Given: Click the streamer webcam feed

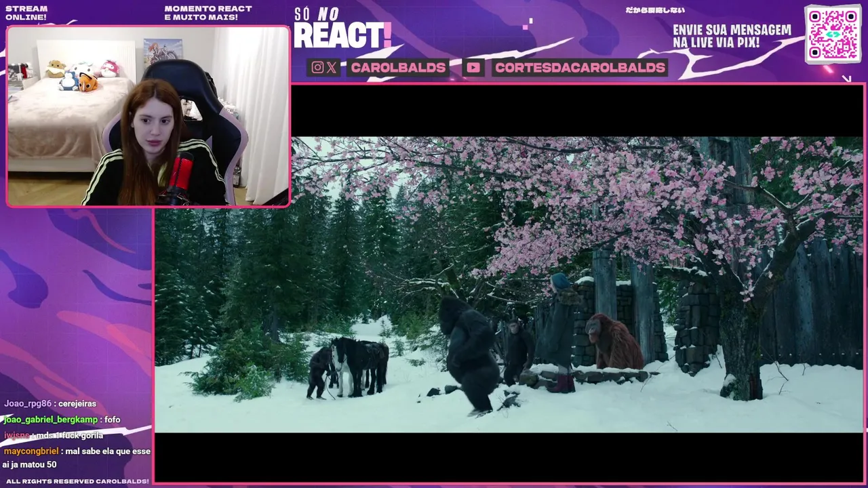Looking at the screenshot, I should 148,116.
